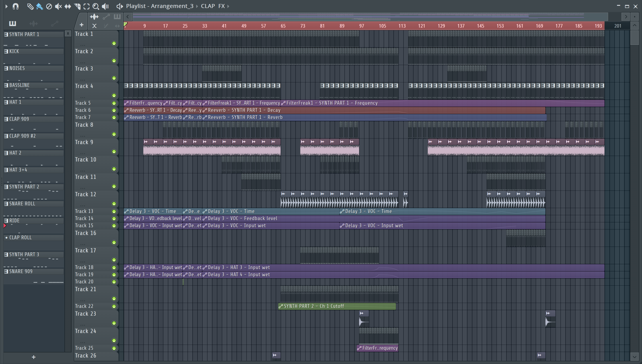Click the Track 25 FilterFr..requency automation clip

click(x=377, y=348)
